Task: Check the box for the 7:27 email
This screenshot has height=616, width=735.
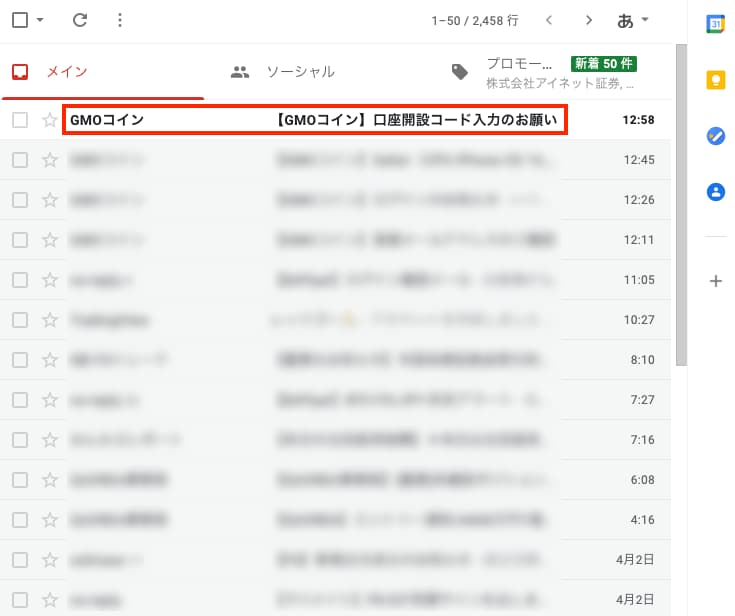Action: 20,400
